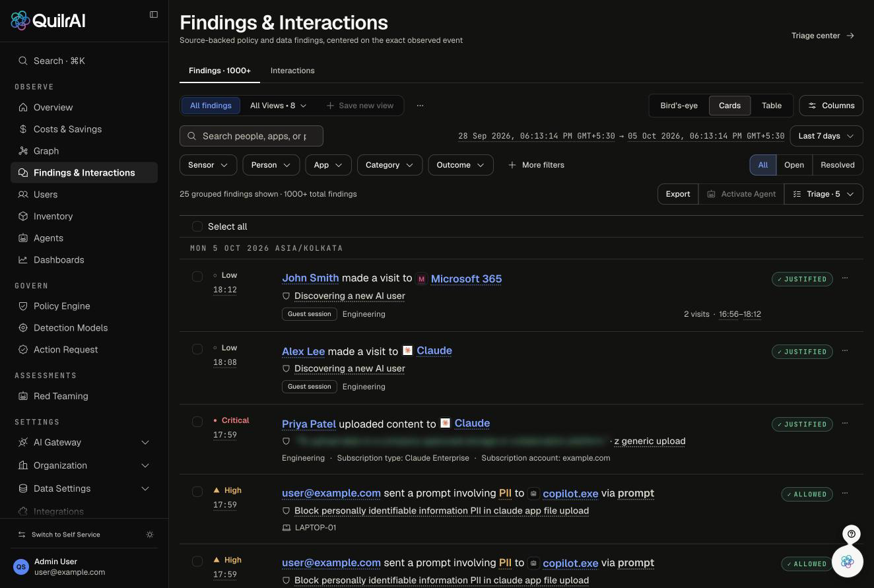Viewport: 874px width, 588px height.
Task: Switch to Table view
Action: coord(772,106)
